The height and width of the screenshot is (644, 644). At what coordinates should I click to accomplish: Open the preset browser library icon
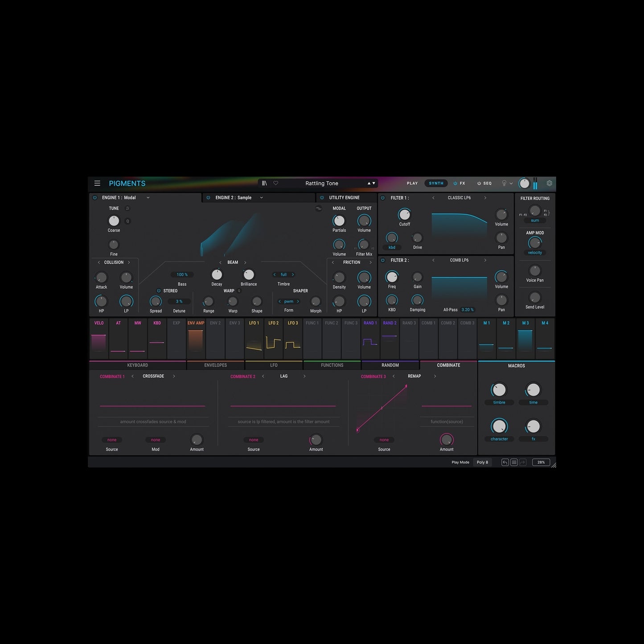coord(264,183)
